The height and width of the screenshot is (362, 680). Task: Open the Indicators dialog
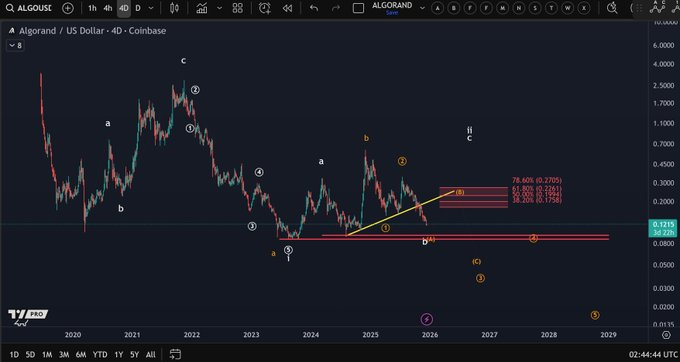coord(202,8)
